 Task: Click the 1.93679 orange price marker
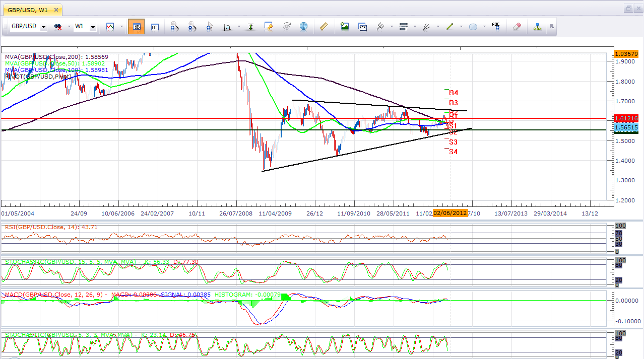pyautogui.click(x=626, y=54)
